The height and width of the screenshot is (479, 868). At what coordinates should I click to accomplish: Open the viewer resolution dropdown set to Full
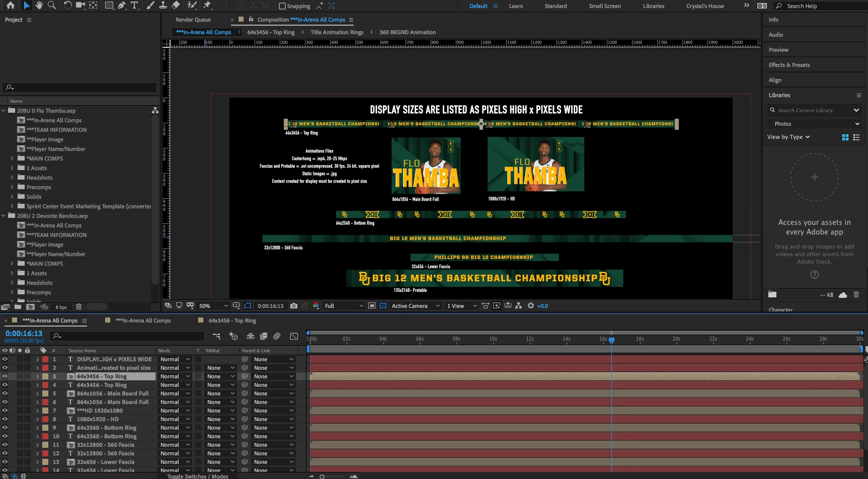pyautogui.click(x=344, y=306)
